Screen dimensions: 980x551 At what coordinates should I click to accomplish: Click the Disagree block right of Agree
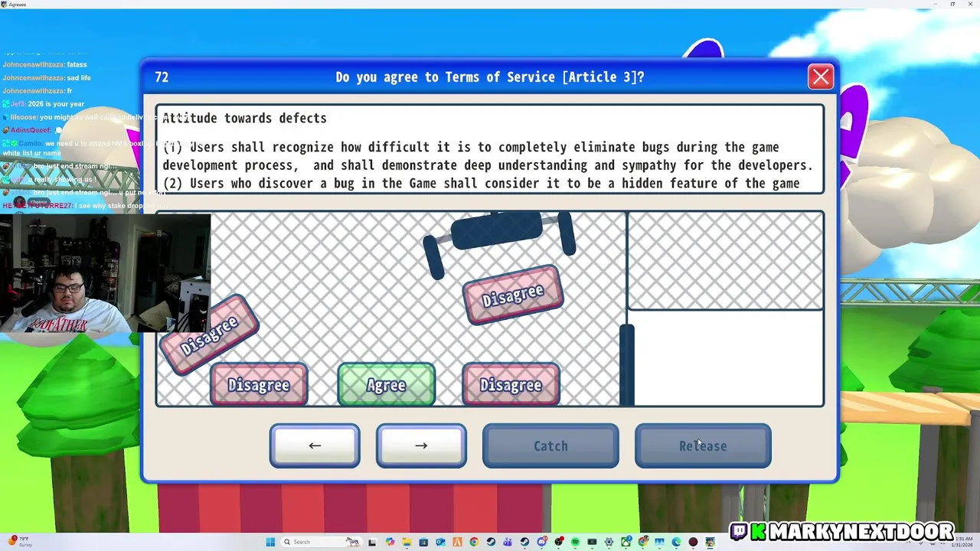coord(511,384)
